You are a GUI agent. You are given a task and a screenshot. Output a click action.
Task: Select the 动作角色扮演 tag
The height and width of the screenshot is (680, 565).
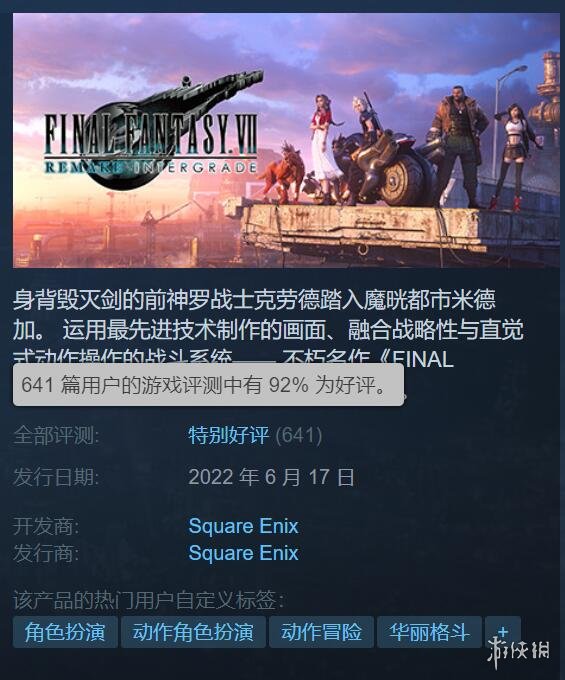pyautogui.click(x=193, y=632)
